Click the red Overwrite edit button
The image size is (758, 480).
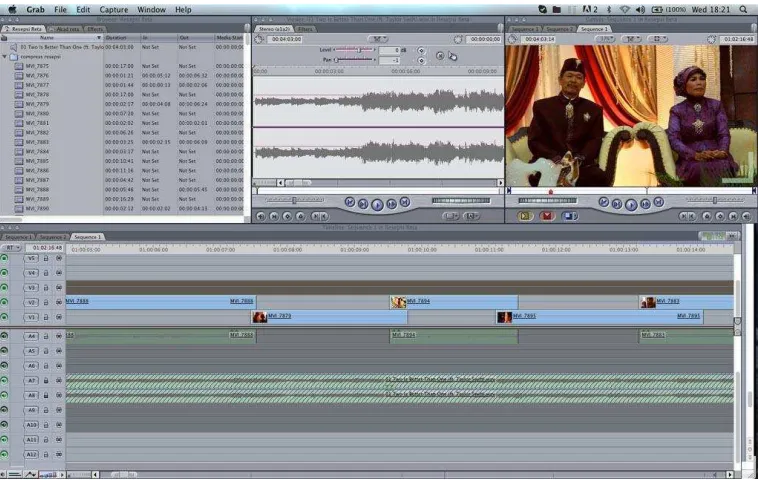[x=547, y=216]
